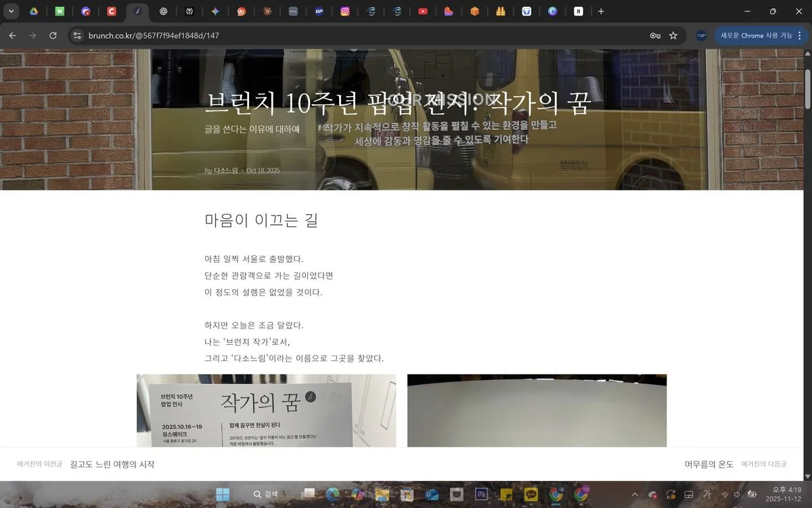Toggle Korean input mode indicator '가'
The width and height of the screenshot is (812, 508).
click(x=706, y=494)
